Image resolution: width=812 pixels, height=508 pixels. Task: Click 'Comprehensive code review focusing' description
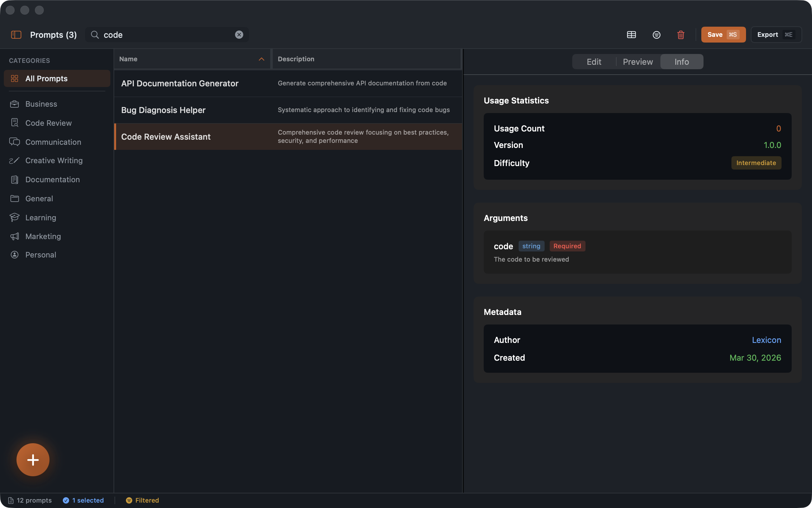click(x=363, y=137)
